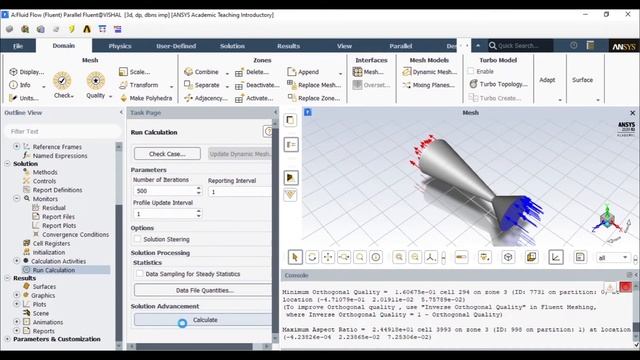Expand Calculation Activities node
This screenshot has height=360, width=640.
(x=17, y=260)
